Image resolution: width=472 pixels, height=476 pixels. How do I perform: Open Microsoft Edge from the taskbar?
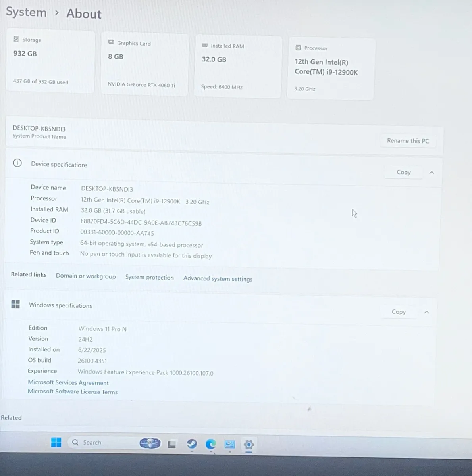(x=210, y=444)
